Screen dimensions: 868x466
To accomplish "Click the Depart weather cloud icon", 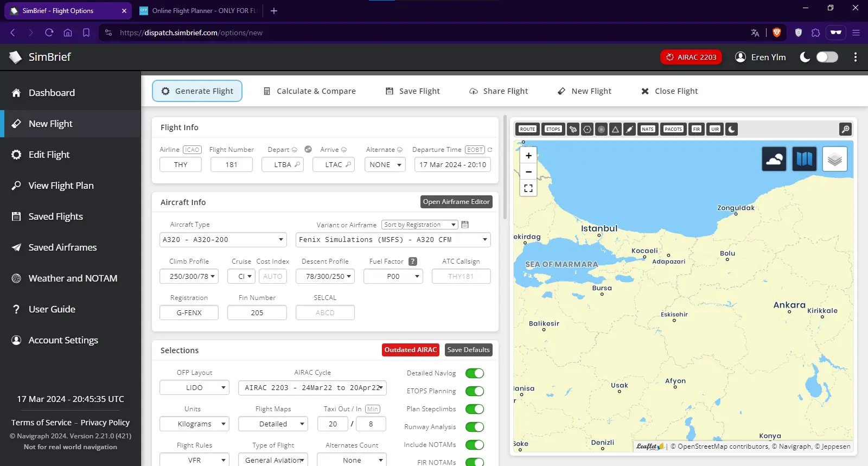I will point(295,150).
